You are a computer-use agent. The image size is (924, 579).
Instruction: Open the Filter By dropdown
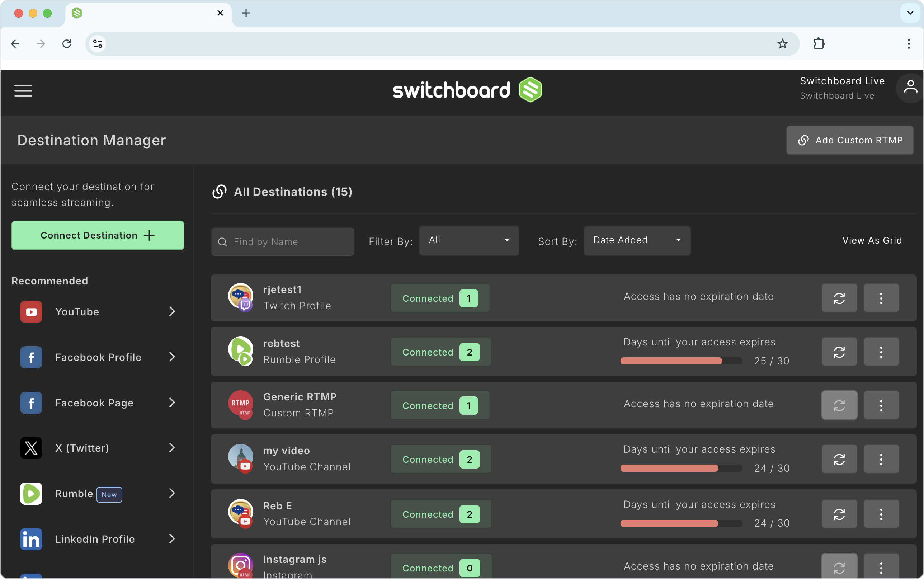coord(469,240)
